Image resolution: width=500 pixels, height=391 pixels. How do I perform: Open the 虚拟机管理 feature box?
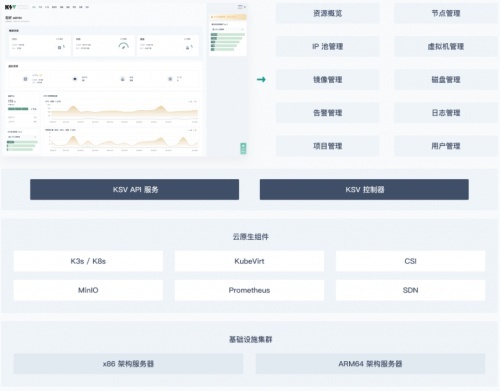point(446,46)
